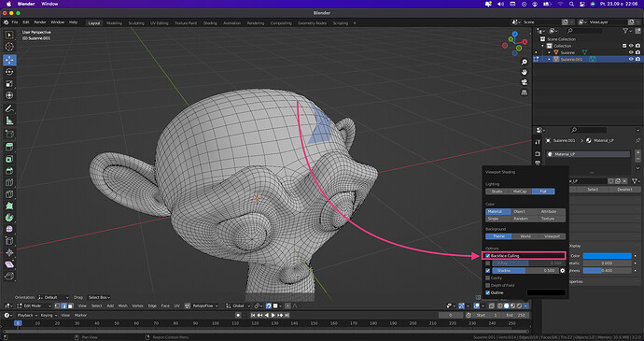The width and height of the screenshot is (644, 341).
Task: Open the Keying dropdown in timeline
Action: 49,316
